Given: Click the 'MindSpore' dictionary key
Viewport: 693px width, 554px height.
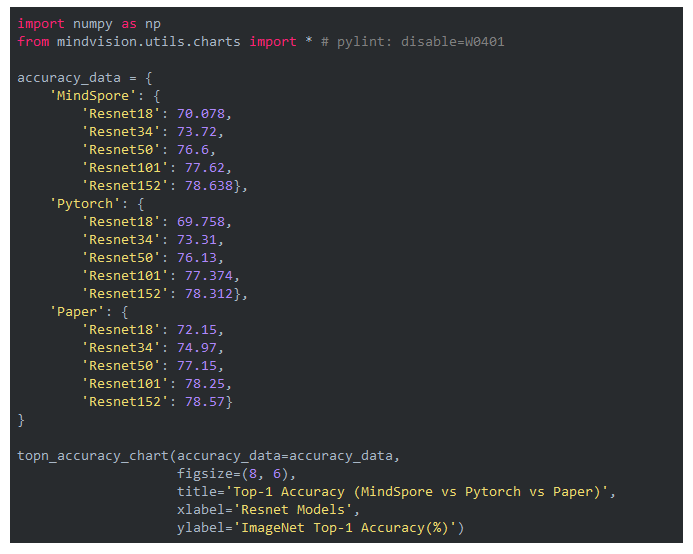Looking at the screenshot, I should point(92,95).
